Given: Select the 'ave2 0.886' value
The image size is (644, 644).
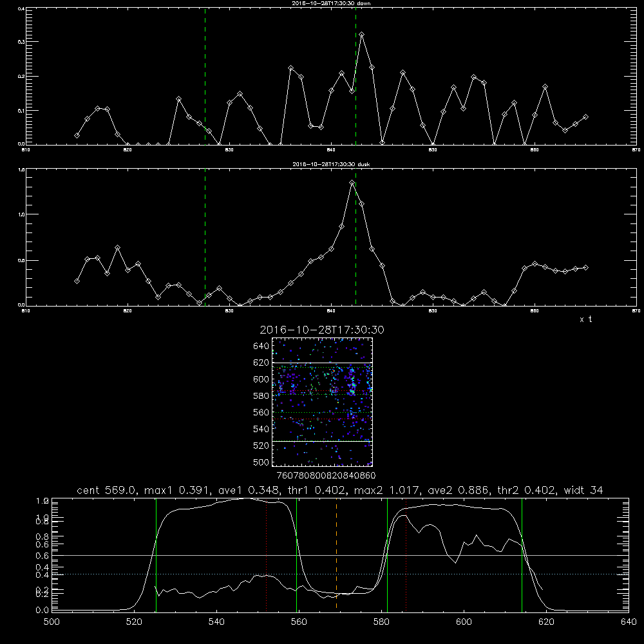Looking at the screenshot, I should pyautogui.click(x=459, y=490).
